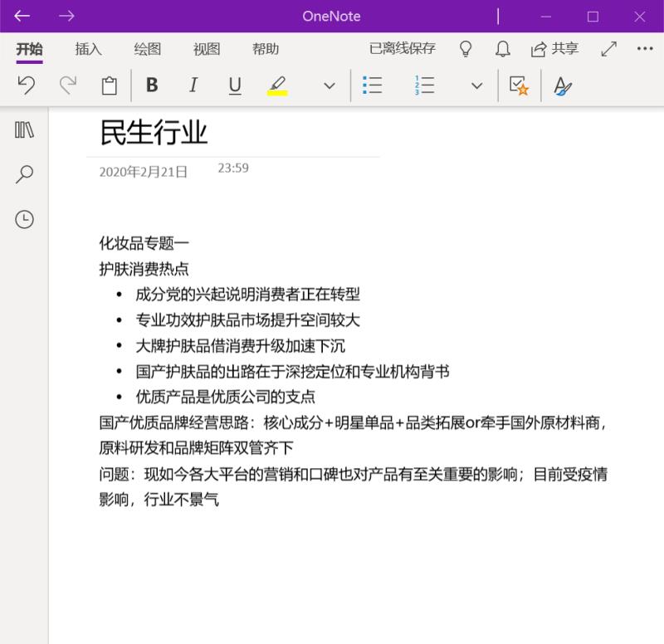Toggle italic formatting
This screenshot has height=644, width=664.
[193, 85]
